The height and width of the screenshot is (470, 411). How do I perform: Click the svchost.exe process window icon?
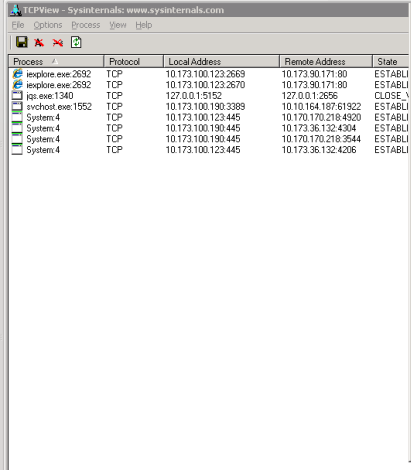[17, 106]
